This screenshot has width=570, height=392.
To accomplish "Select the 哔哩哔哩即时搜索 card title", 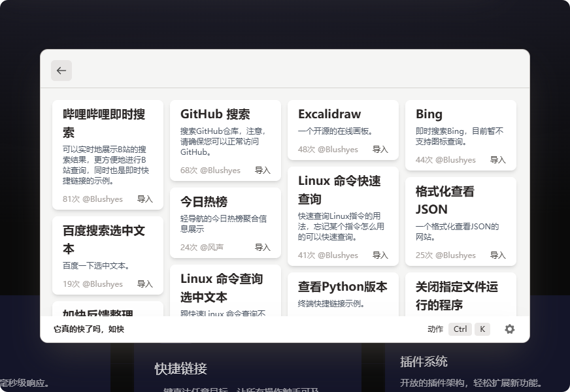I will point(104,123).
